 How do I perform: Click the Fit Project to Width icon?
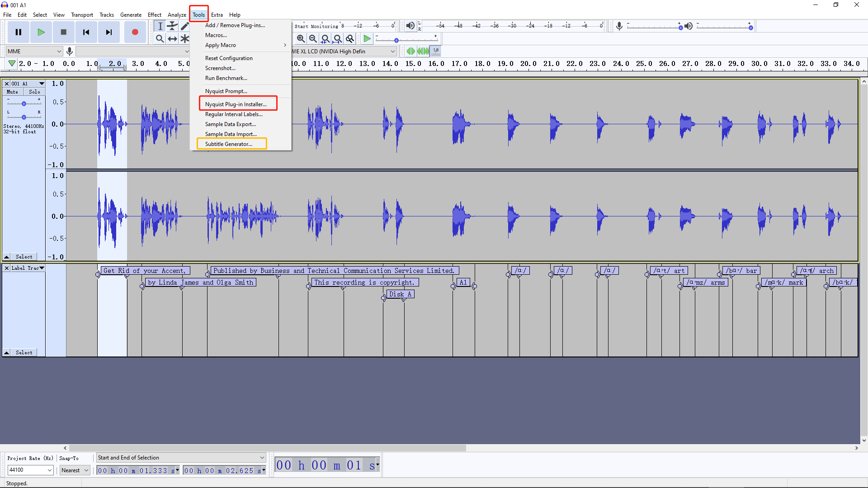(x=338, y=39)
